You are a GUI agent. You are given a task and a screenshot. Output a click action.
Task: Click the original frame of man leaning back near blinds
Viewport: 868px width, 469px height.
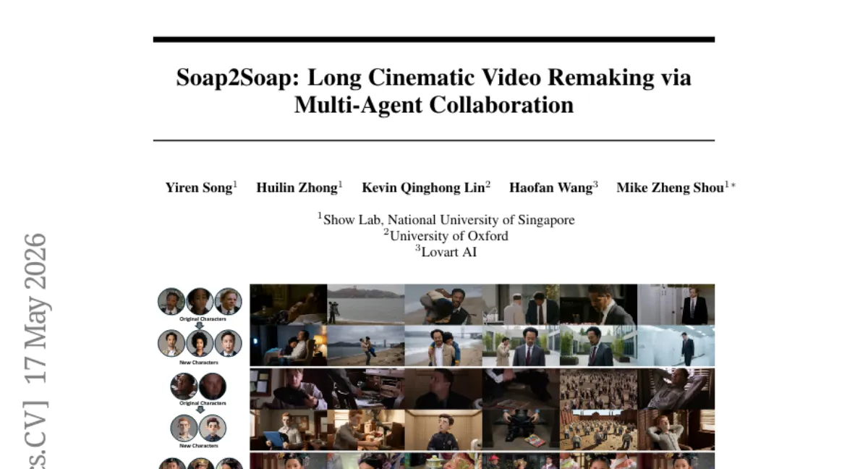click(x=676, y=389)
